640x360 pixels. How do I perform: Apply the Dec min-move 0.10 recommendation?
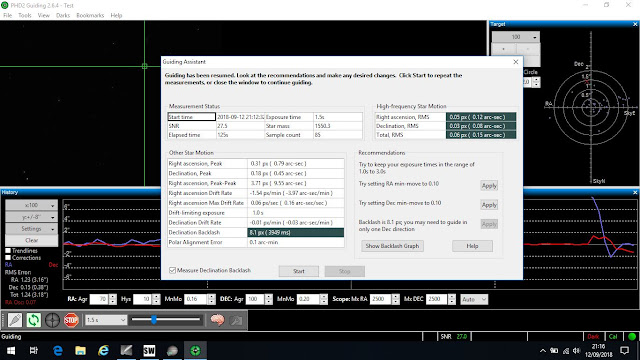[x=489, y=205]
